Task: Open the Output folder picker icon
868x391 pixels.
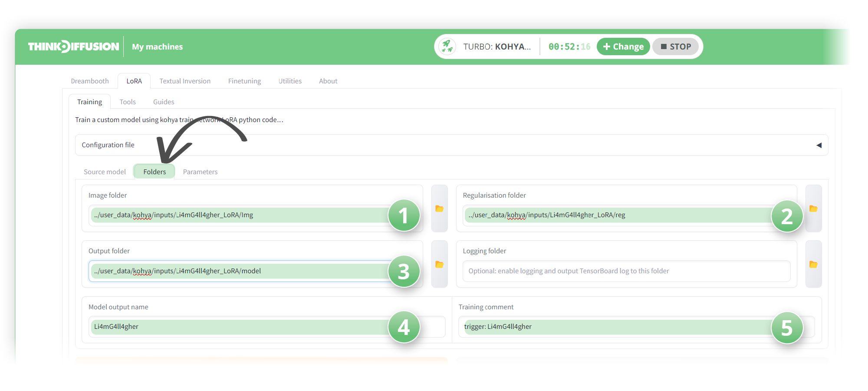Action: 440,264
